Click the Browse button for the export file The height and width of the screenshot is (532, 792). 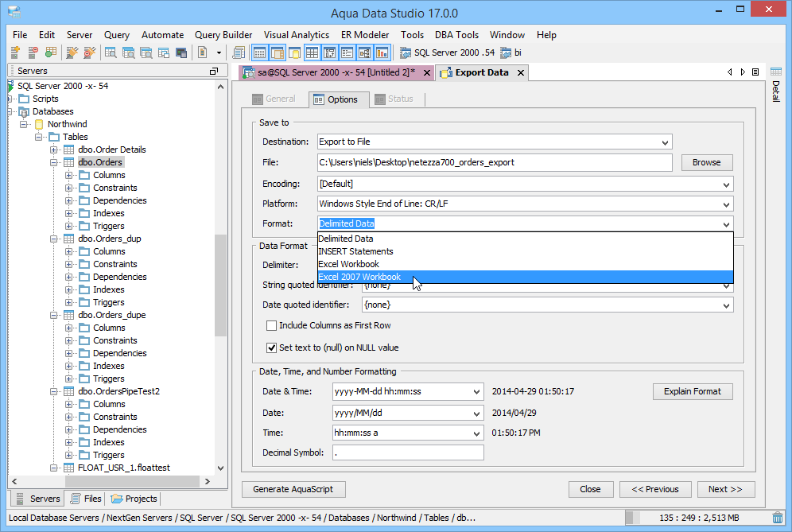[x=706, y=162]
